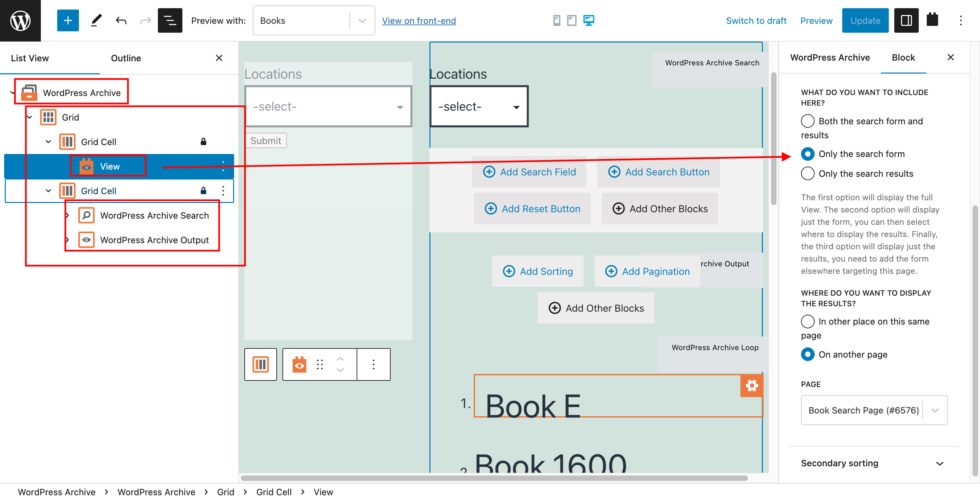Collapse the Grid tree node
980x500 pixels.
(29, 117)
